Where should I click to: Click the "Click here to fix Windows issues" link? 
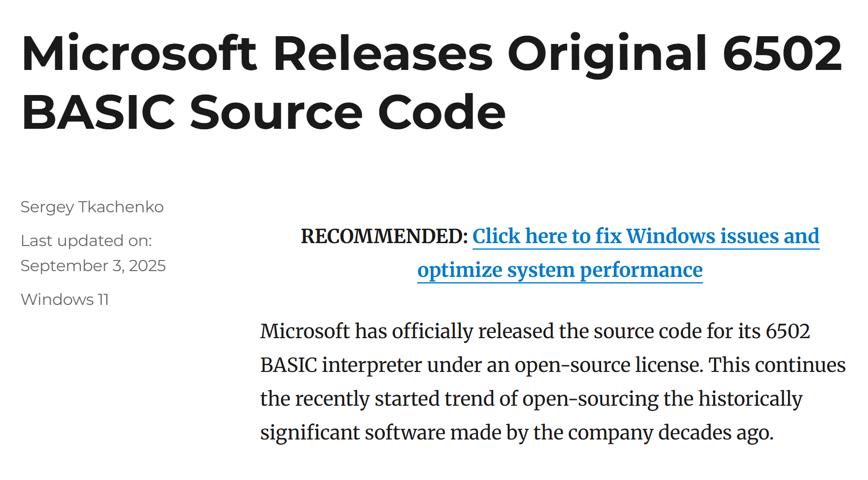645,236
